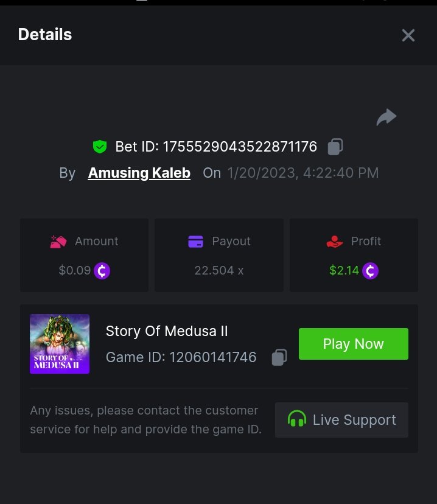Click the red Profit hand icon
437x504 pixels.
click(335, 242)
